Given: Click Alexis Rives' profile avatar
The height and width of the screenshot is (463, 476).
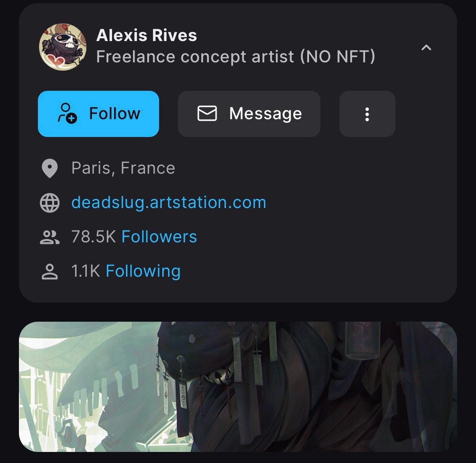Looking at the screenshot, I should [63, 47].
